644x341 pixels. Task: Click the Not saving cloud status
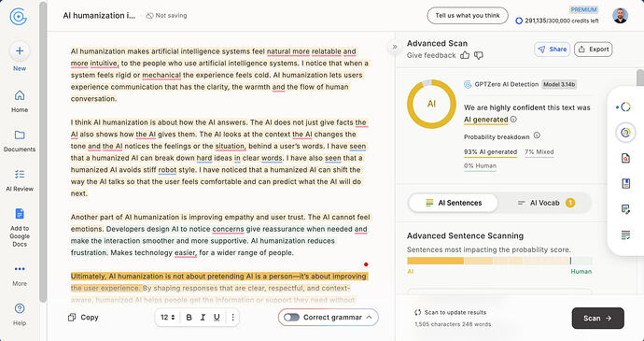[x=166, y=16]
